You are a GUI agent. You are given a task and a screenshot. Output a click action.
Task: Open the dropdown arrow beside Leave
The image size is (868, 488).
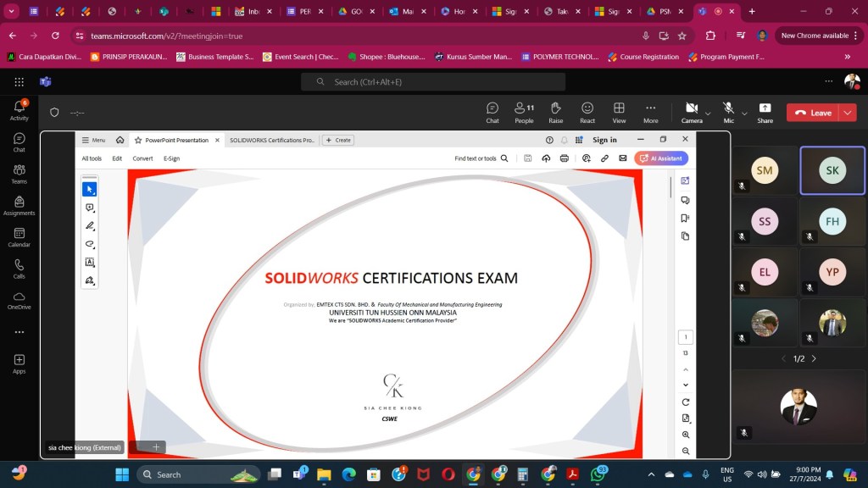(849, 113)
